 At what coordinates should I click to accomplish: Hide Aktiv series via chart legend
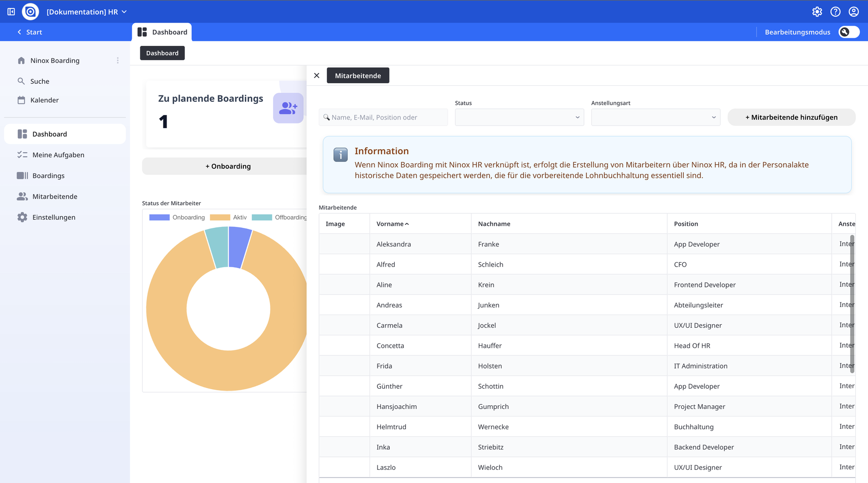[x=229, y=217]
